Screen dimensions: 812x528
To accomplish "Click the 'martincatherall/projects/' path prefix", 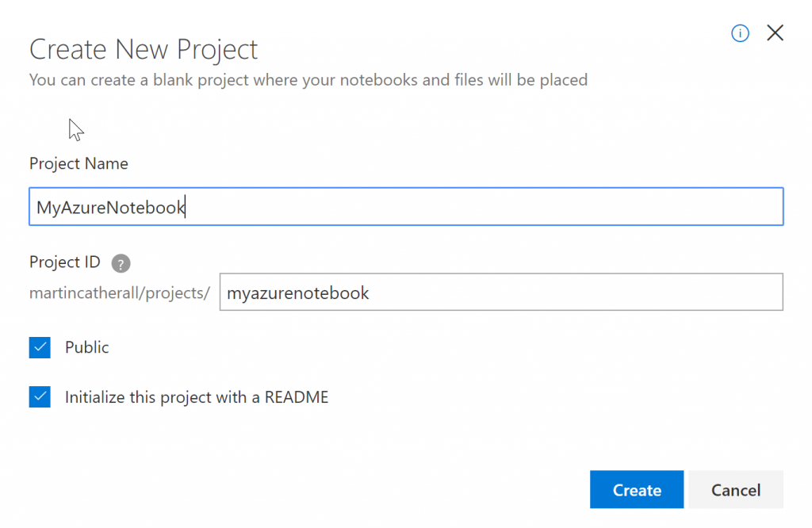I will click(119, 293).
